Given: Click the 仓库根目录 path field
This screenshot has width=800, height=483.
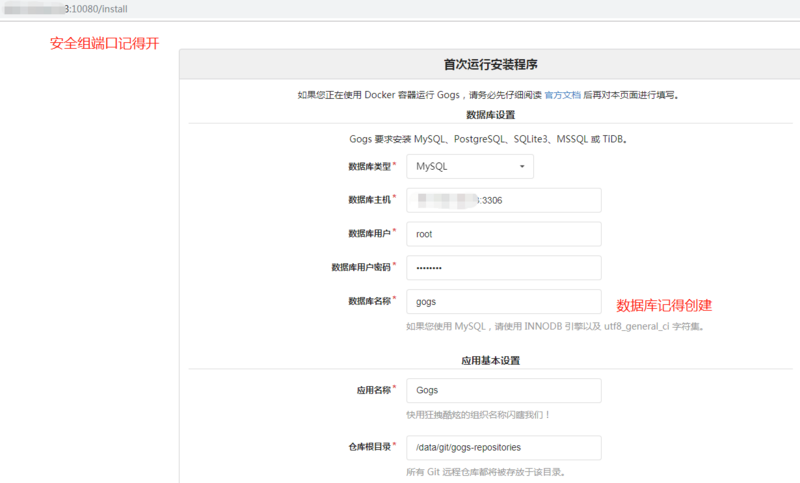Looking at the screenshot, I should (x=504, y=447).
